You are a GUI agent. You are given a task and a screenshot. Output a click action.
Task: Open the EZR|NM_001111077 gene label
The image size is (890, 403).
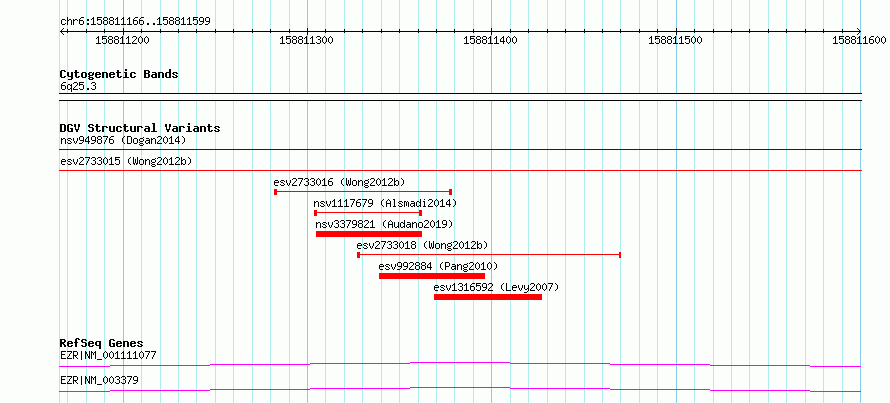click(108, 356)
